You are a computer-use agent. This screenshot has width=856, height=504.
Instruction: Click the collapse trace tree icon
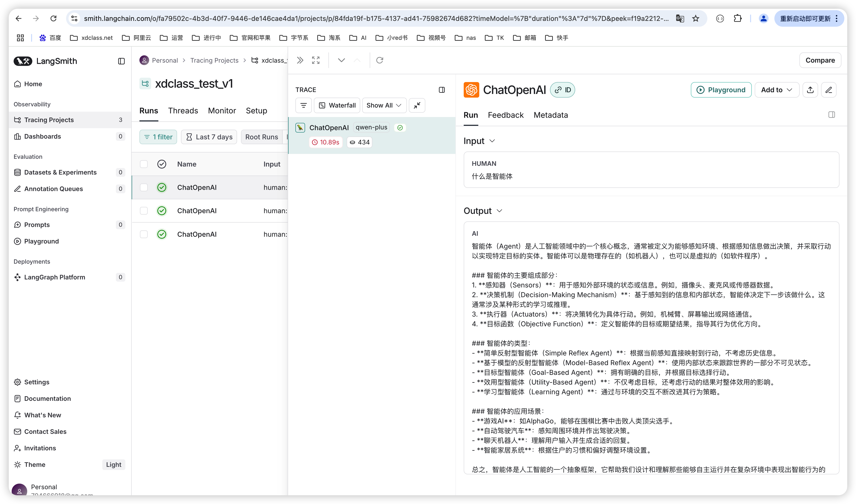coord(417,105)
